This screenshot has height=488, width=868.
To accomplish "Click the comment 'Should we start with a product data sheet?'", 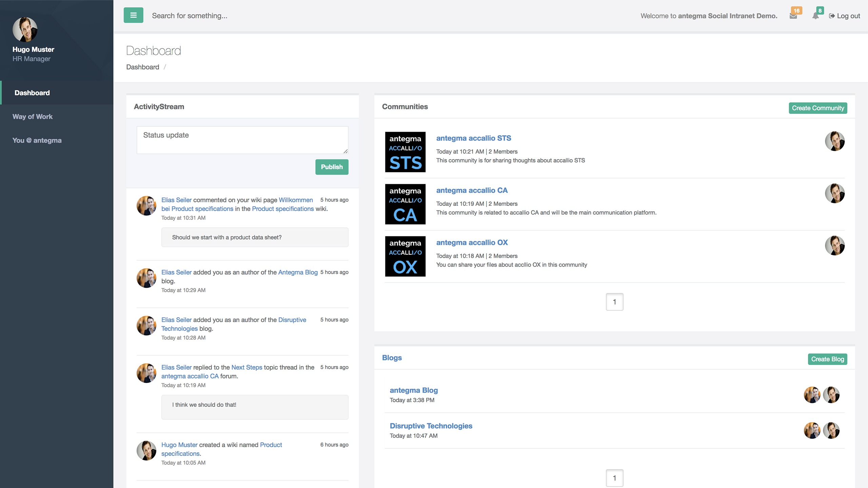I will tap(227, 238).
